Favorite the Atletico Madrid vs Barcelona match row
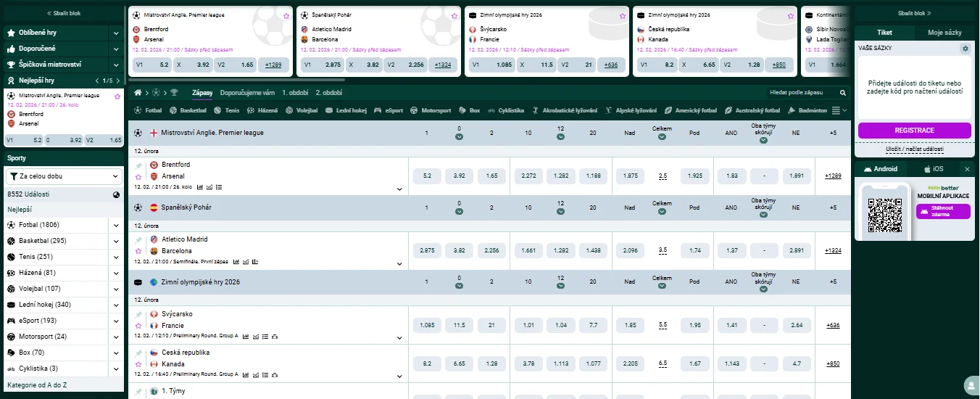This screenshot has height=399, width=980. pyautogui.click(x=138, y=251)
